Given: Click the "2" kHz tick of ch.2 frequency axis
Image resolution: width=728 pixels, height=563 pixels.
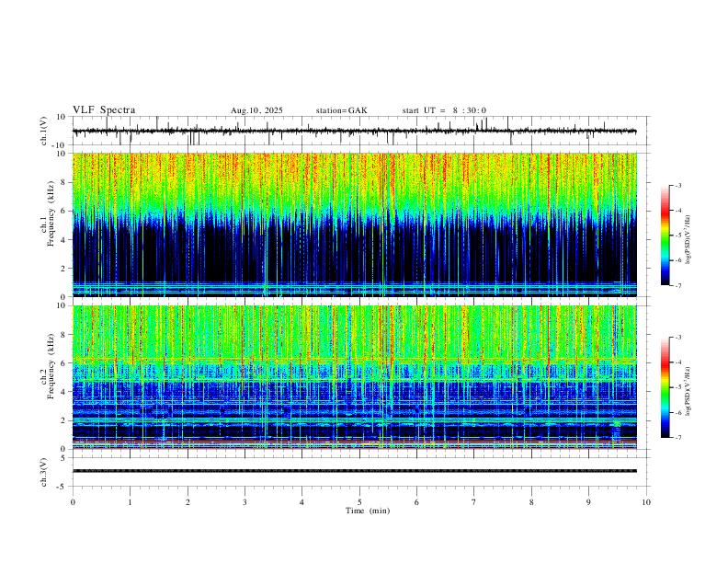Looking at the screenshot, I should [x=63, y=420].
